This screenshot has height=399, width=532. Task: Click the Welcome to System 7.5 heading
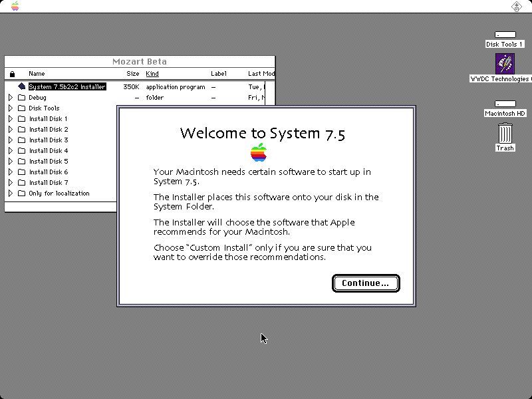(263, 134)
